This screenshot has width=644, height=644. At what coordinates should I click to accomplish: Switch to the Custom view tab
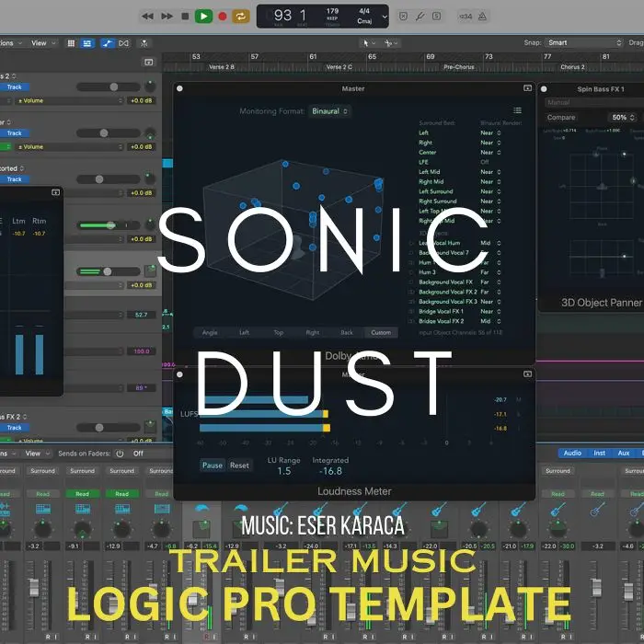381,333
